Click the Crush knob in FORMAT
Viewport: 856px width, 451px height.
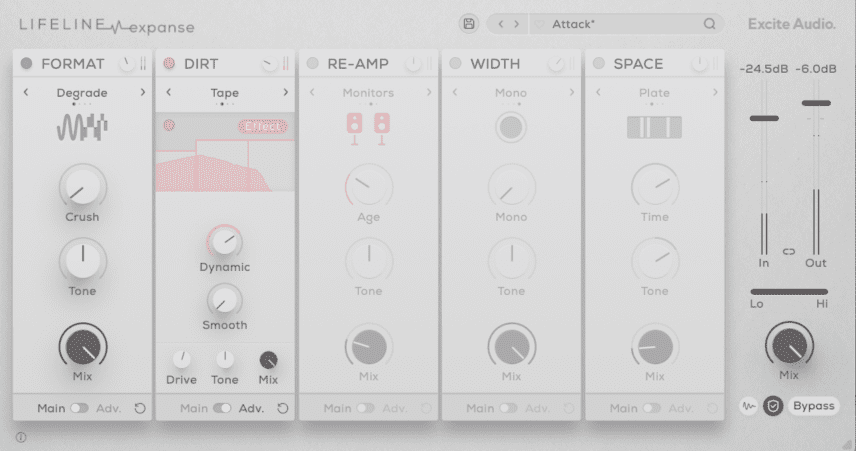[x=82, y=187]
